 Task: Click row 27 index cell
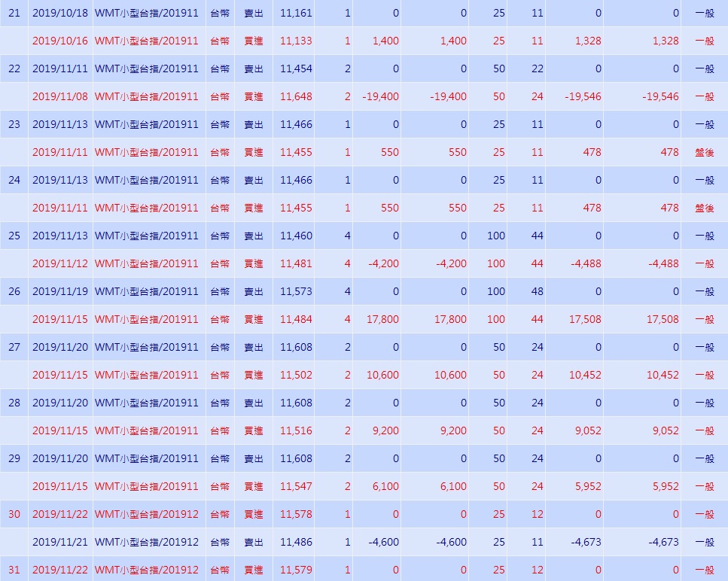14,347
